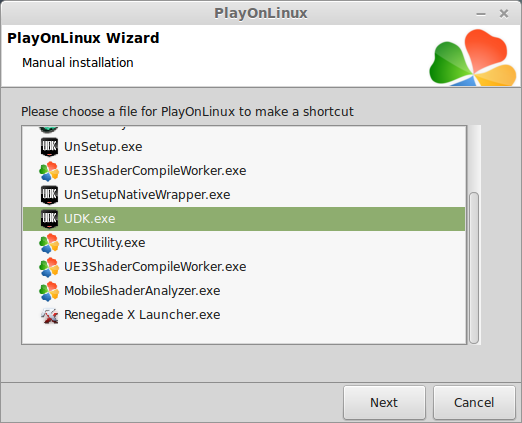Click the UDK icon beside UnSetupNativeWrapper.exe
The image size is (522, 423).
click(49, 195)
